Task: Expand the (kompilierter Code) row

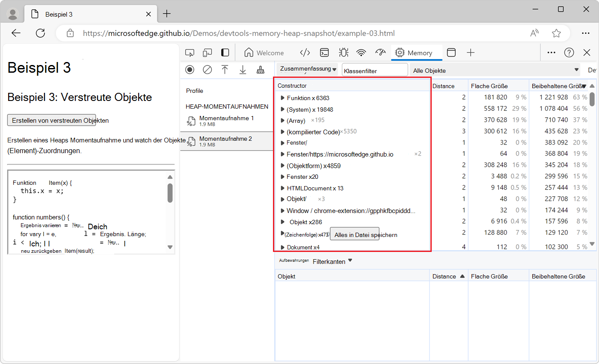Action: click(282, 132)
